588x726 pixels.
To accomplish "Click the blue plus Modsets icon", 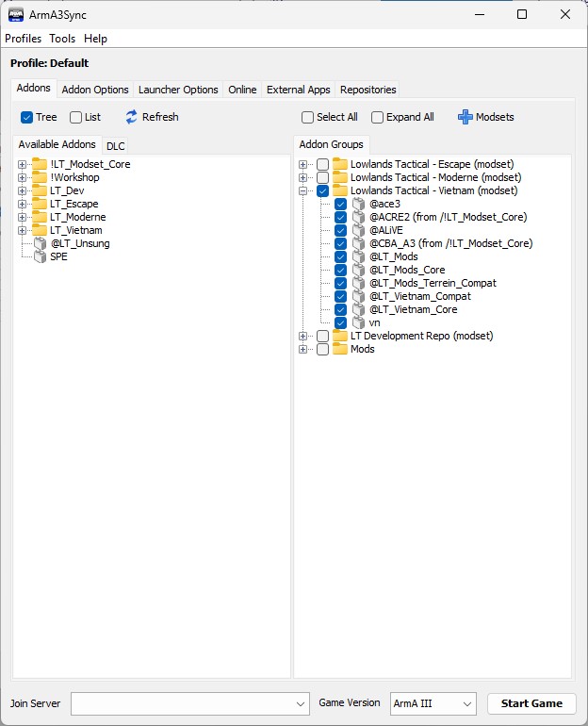I will point(465,117).
